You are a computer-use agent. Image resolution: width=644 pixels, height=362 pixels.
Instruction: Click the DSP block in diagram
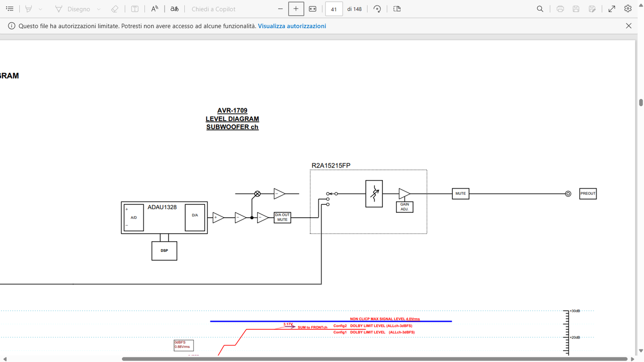point(165,250)
